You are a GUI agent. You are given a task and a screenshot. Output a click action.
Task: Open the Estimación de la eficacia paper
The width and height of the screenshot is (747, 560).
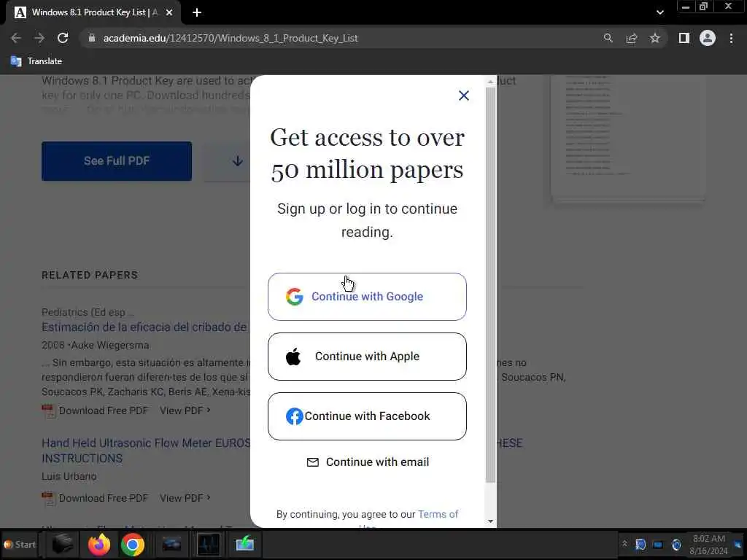click(145, 327)
